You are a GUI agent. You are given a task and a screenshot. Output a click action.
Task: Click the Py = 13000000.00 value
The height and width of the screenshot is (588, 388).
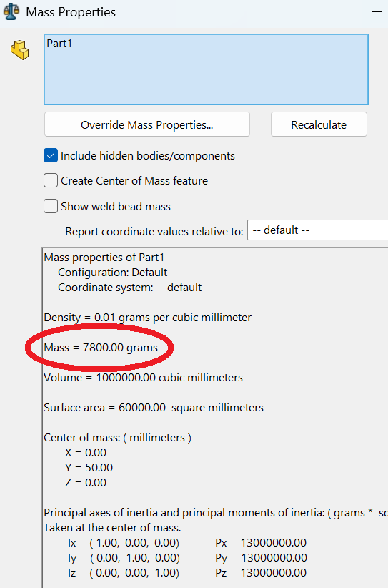click(261, 558)
